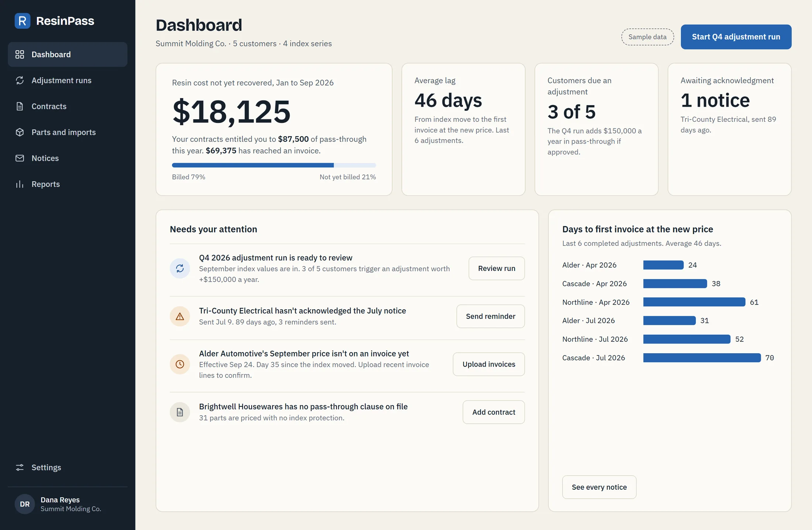Click the Parts and imports box icon
The width and height of the screenshot is (812, 530).
[20, 132]
